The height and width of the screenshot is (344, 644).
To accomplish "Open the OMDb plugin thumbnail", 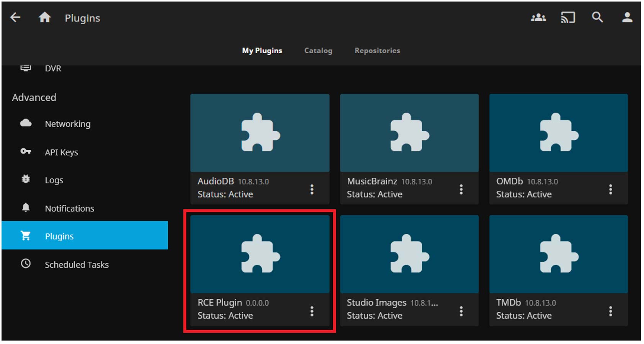I will pos(559,133).
